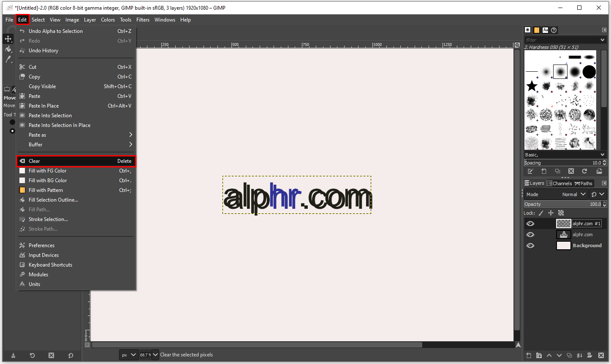Edit the selected brush
The width and height of the screenshot is (611, 364).
530,171
